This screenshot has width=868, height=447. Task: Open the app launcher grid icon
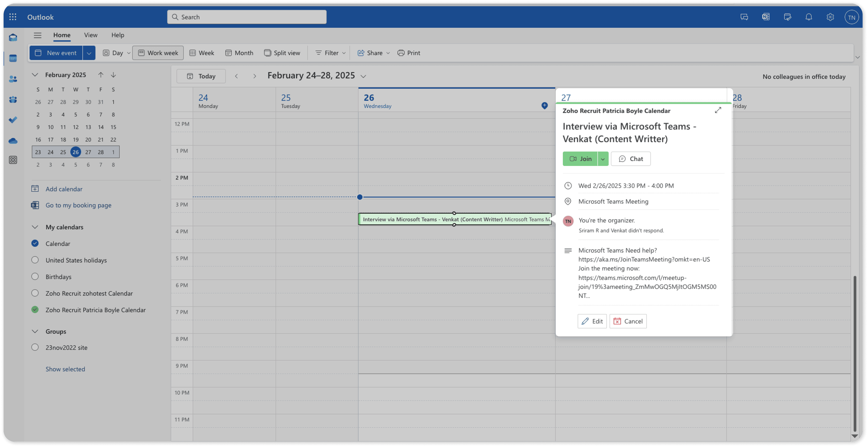pyautogui.click(x=13, y=17)
